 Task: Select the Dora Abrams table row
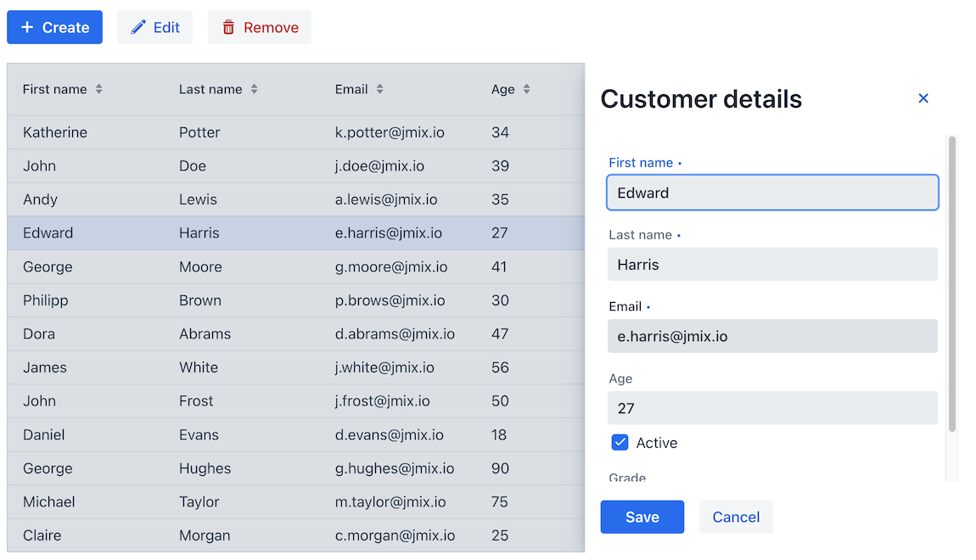[x=255, y=333]
